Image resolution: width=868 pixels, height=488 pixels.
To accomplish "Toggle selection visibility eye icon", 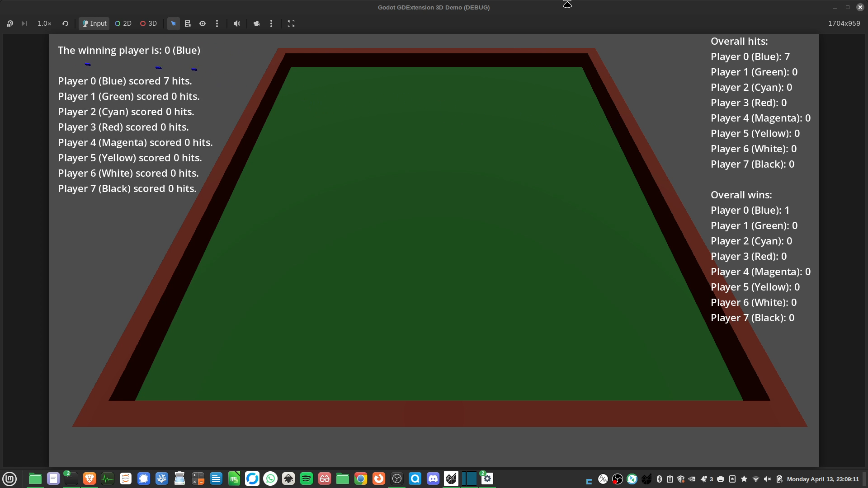I will pos(203,23).
